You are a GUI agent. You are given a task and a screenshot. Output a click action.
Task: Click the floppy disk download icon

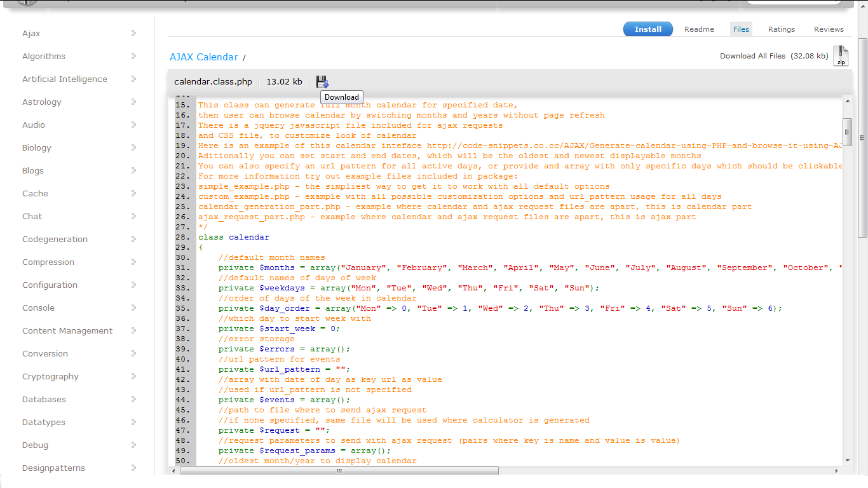click(322, 81)
